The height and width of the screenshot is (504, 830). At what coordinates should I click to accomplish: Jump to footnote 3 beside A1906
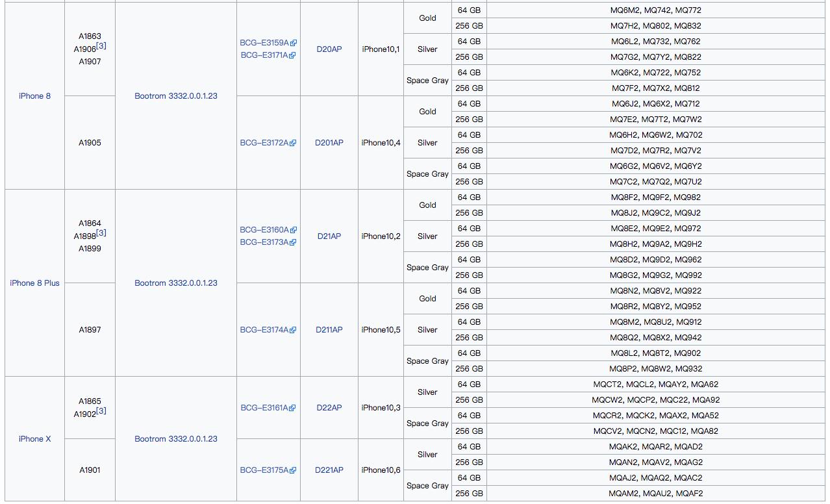(x=101, y=46)
